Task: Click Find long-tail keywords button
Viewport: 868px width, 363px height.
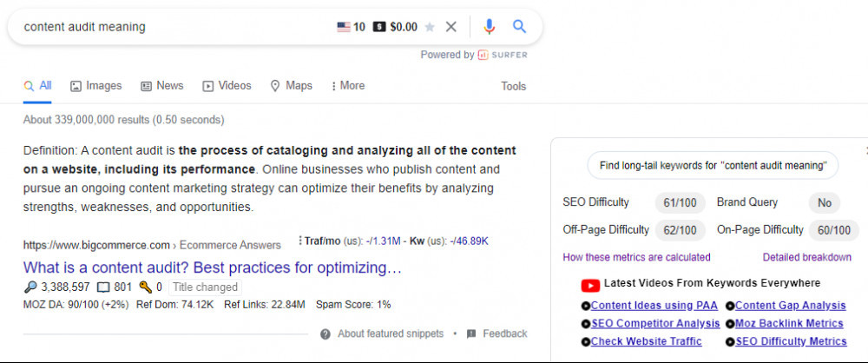Action: [x=713, y=165]
